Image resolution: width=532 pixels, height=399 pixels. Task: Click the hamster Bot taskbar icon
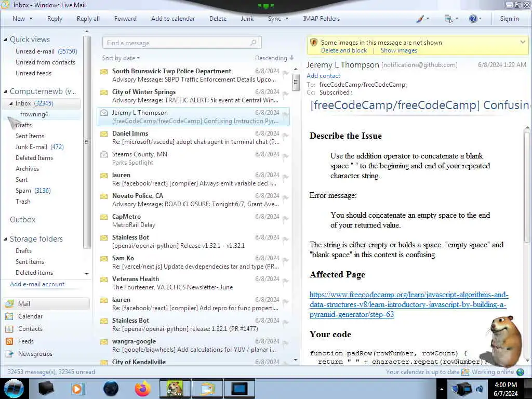tap(175, 389)
